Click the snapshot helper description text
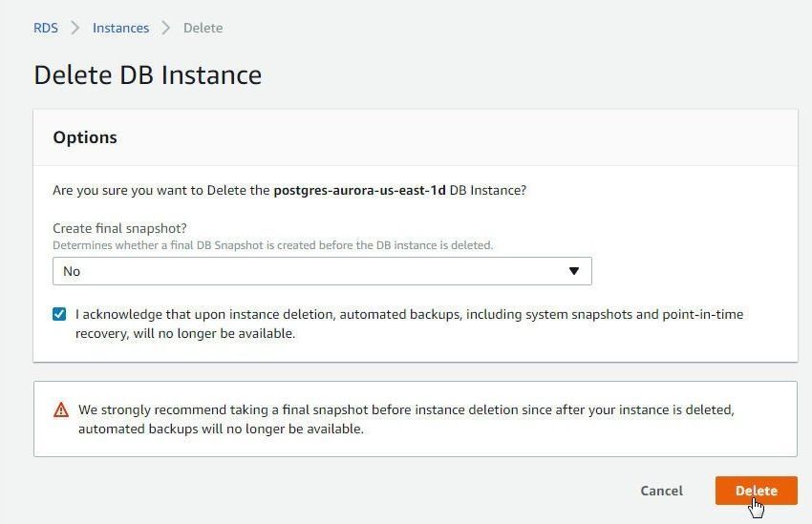Viewport: 812px width, 524px height. 273,245
